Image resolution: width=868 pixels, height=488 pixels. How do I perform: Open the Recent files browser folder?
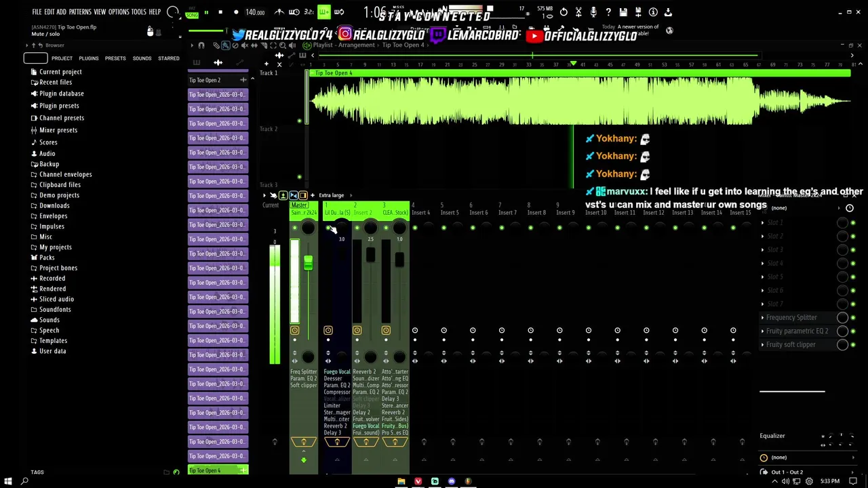coord(56,82)
